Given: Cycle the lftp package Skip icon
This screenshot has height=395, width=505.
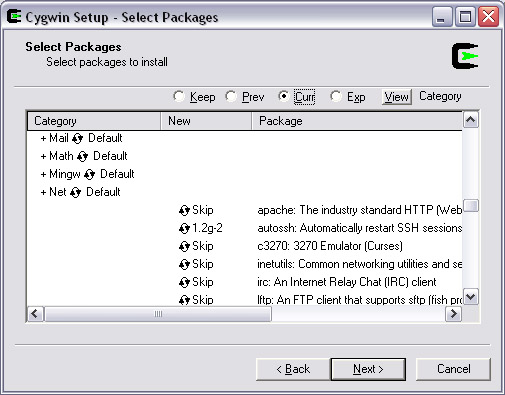Looking at the screenshot, I should [184, 300].
